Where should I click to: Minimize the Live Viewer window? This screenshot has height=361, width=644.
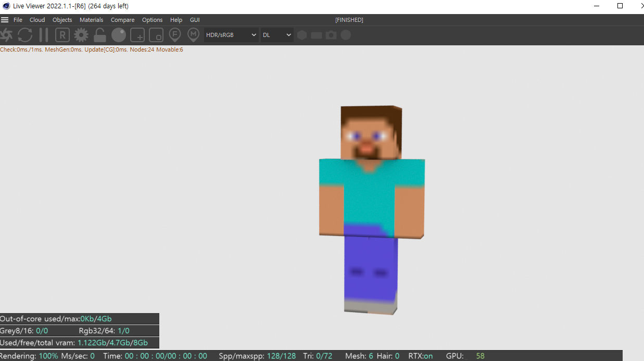596,6
